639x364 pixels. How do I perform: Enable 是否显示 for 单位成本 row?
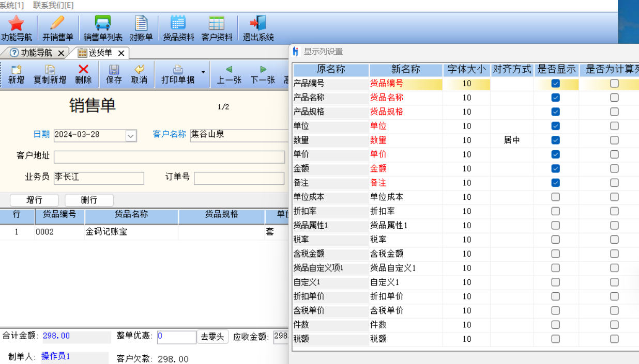pyautogui.click(x=555, y=197)
